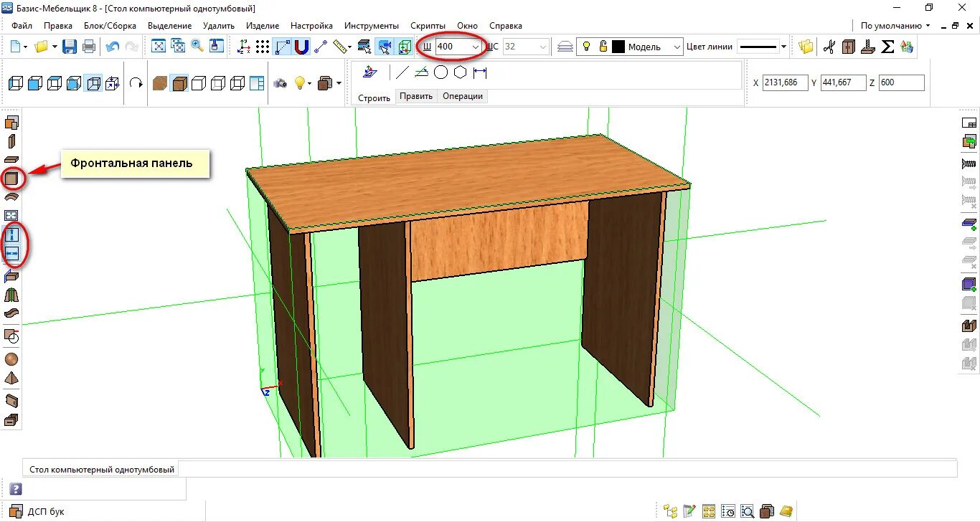Click the XYZ coordinate axes icon
The image size is (980, 522).
coord(244,47)
